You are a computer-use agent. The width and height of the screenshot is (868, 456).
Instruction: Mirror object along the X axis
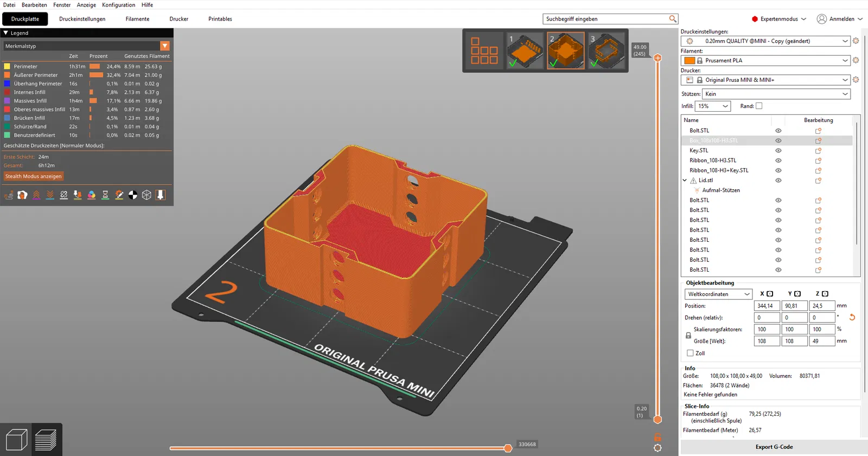point(770,294)
